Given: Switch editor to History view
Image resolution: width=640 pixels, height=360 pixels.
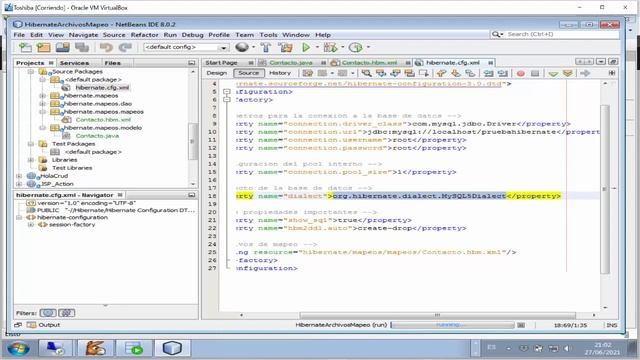Looking at the screenshot, I should [x=280, y=73].
